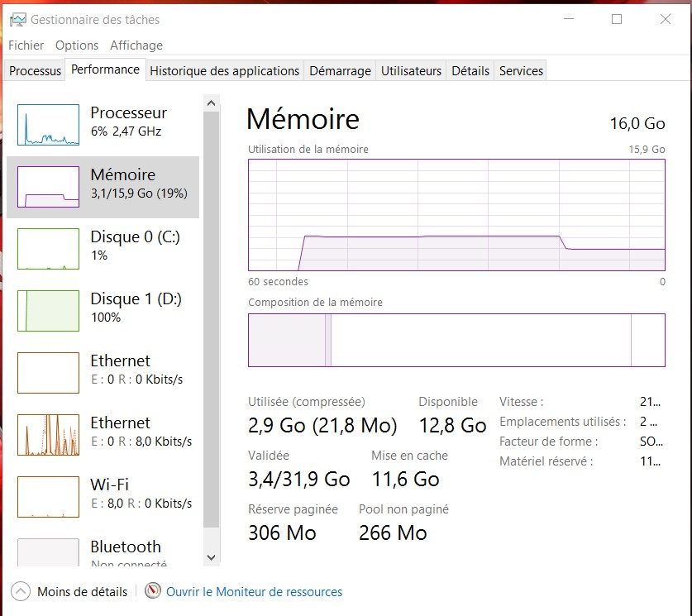
Task: Click the 'Matériel réservé :' label
Action: 546,461
